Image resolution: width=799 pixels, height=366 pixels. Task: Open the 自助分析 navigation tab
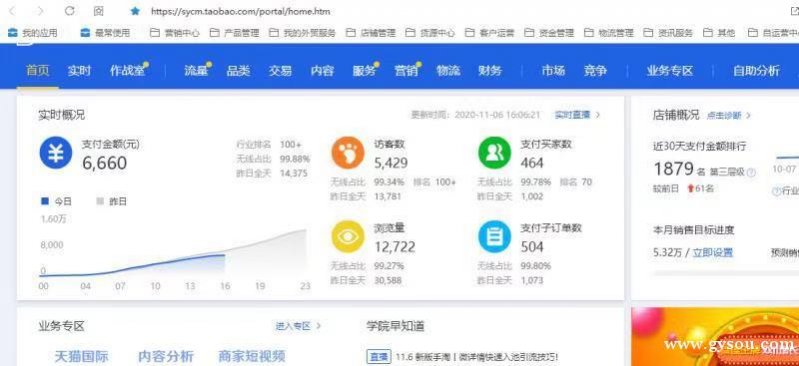point(756,71)
